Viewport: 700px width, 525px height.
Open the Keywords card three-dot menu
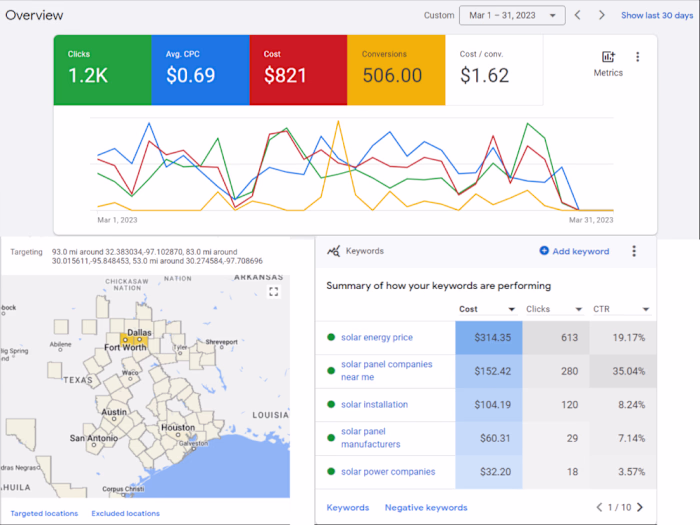point(634,251)
